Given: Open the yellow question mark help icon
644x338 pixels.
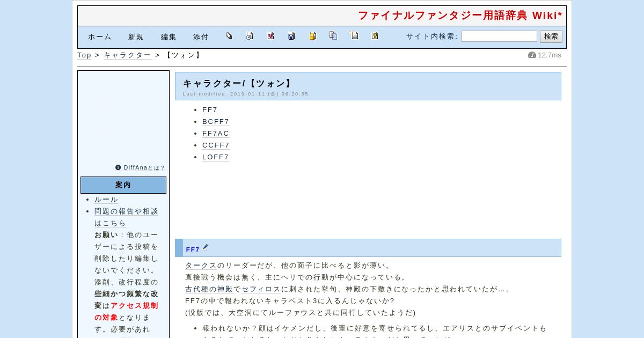Looking at the screenshot, I should click(x=375, y=36).
